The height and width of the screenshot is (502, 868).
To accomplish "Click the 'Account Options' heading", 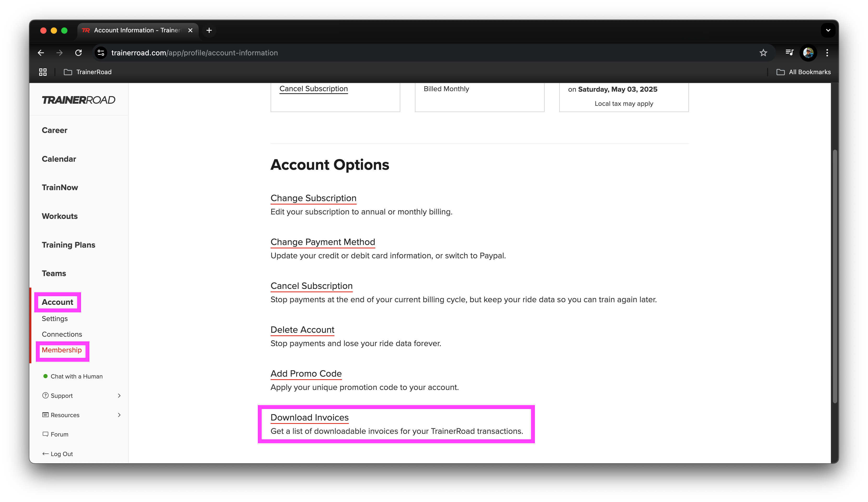I will click(x=330, y=165).
